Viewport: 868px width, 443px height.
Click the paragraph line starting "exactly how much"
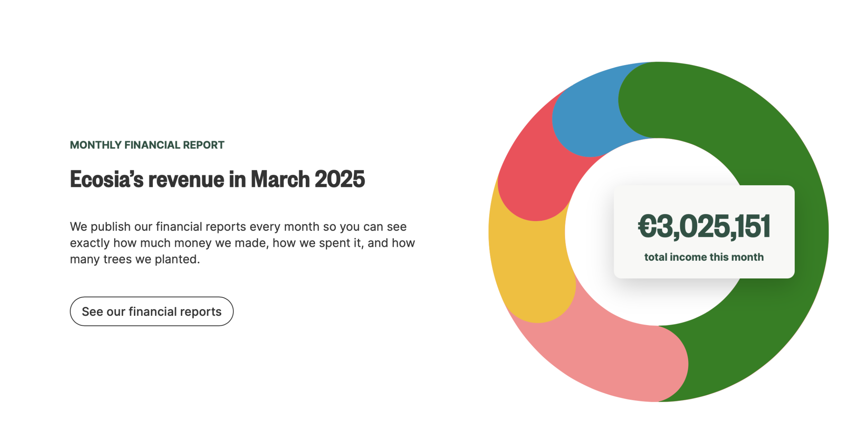point(242,243)
